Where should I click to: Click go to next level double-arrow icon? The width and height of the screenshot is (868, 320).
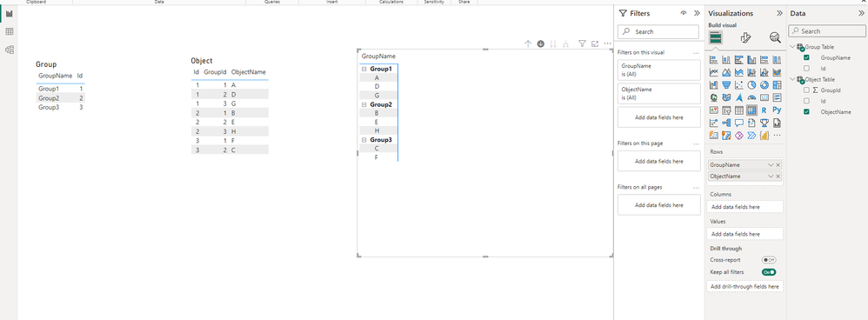tap(553, 43)
